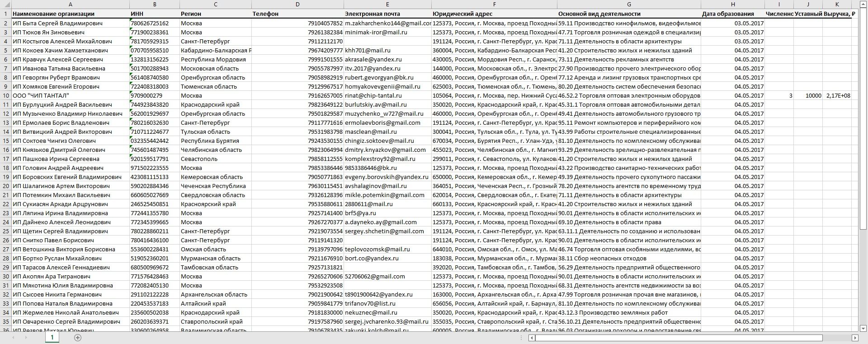Viewport: 868px width, 344px height.
Task: Select region cell 'Алтайский край'
Action: pyautogui.click(x=216, y=303)
